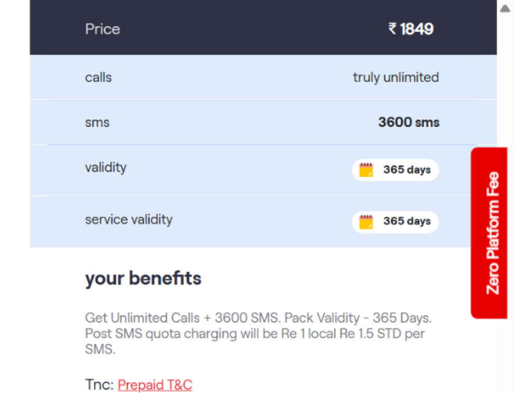Click the Tnc label icon area
This screenshot has width=532, height=393.
(x=97, y=385)
